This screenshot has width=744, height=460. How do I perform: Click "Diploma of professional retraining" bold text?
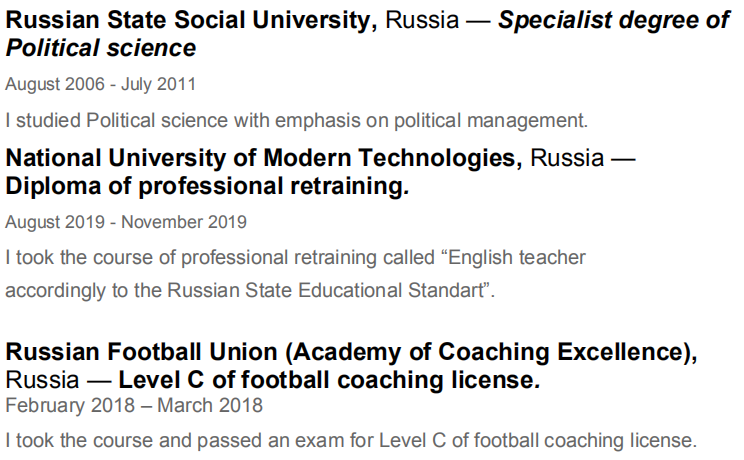(x=207, y=186)
